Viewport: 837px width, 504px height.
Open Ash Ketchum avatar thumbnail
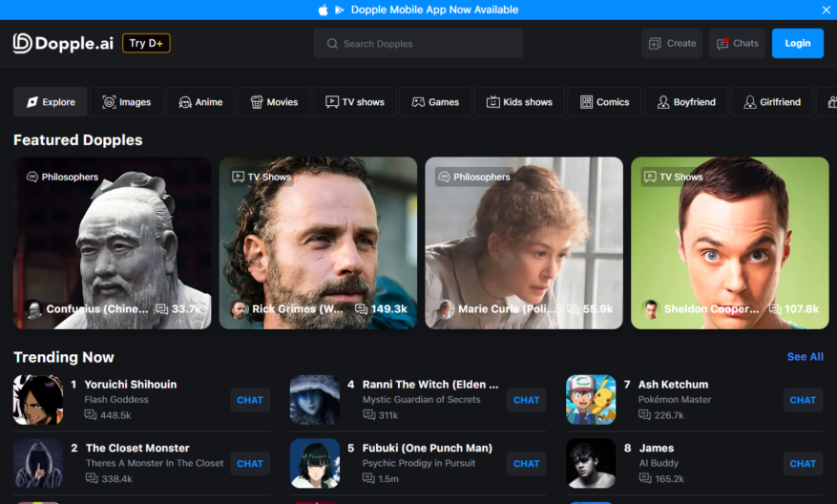coord(591,399)
